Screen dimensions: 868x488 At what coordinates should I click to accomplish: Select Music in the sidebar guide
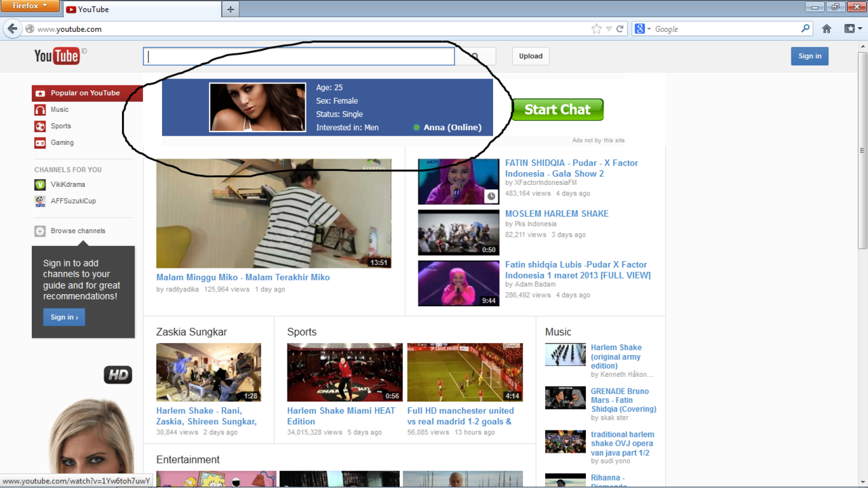pyautogui.click(x=60, y=110)
